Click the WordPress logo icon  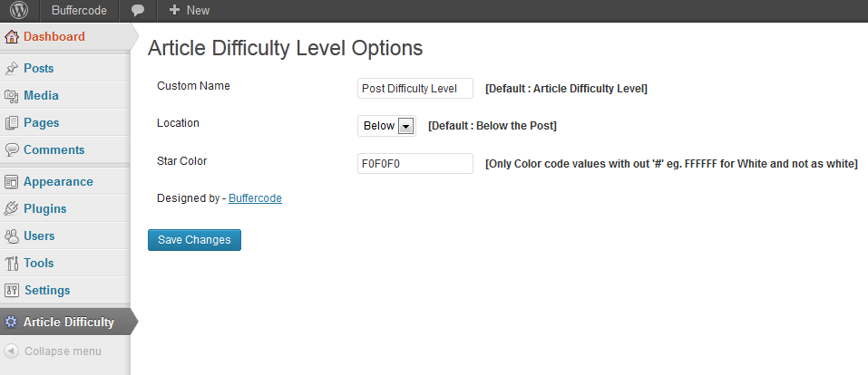pos(19,10)
